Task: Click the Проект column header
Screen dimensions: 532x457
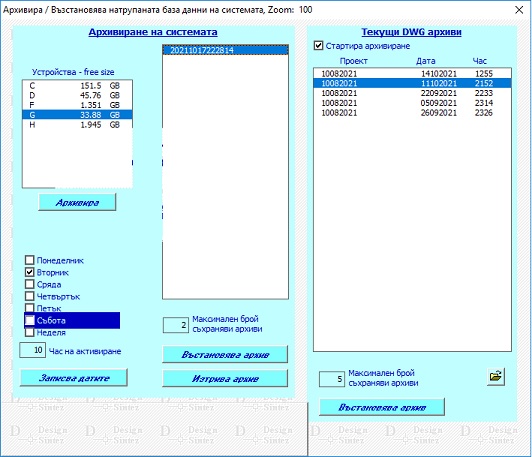Action: (x=354, y=61)
